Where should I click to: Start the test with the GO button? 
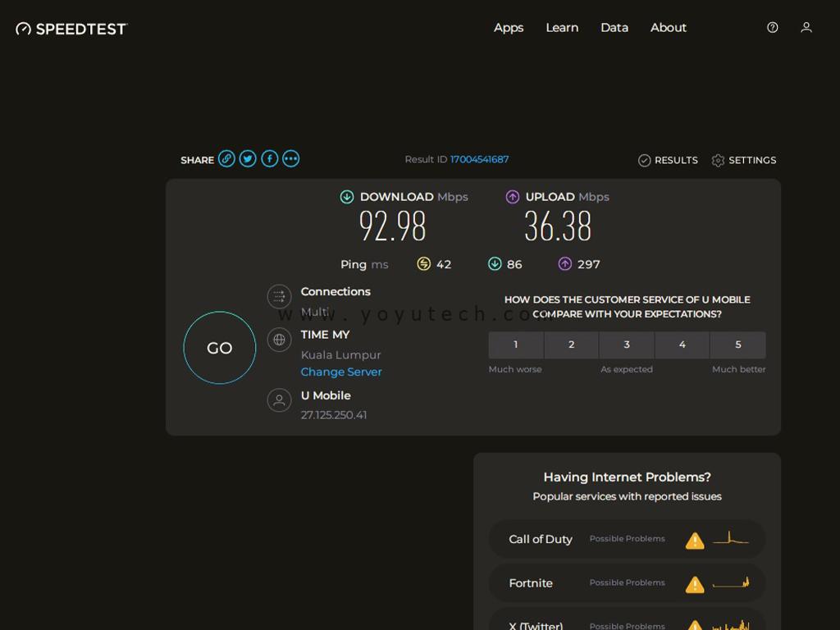tap(220, 348)
